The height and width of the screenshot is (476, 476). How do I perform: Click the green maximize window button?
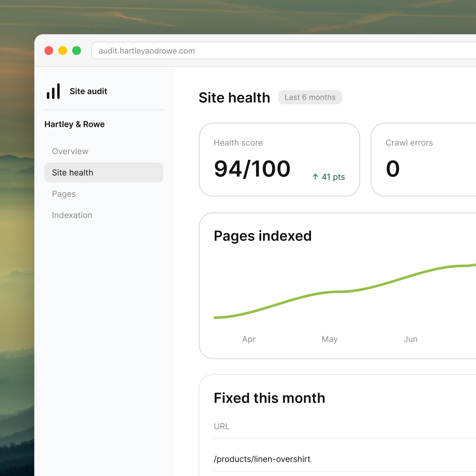[x=77, y=51]
